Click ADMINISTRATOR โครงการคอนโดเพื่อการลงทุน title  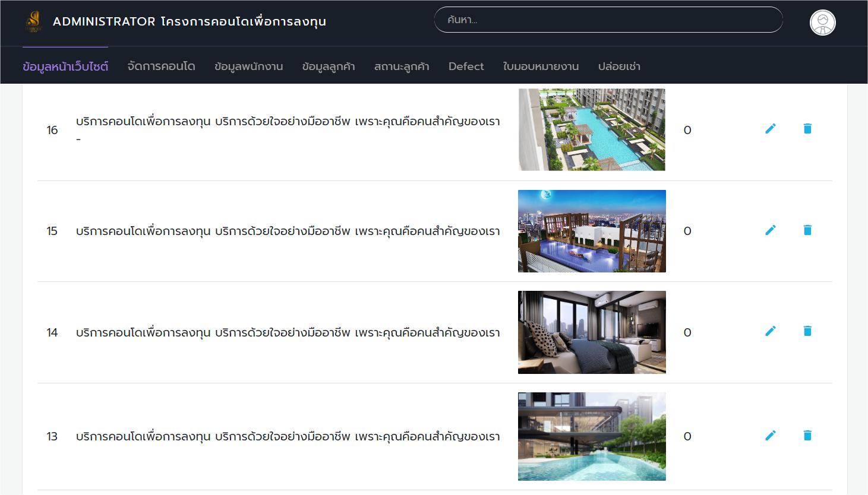coord(189,22)
